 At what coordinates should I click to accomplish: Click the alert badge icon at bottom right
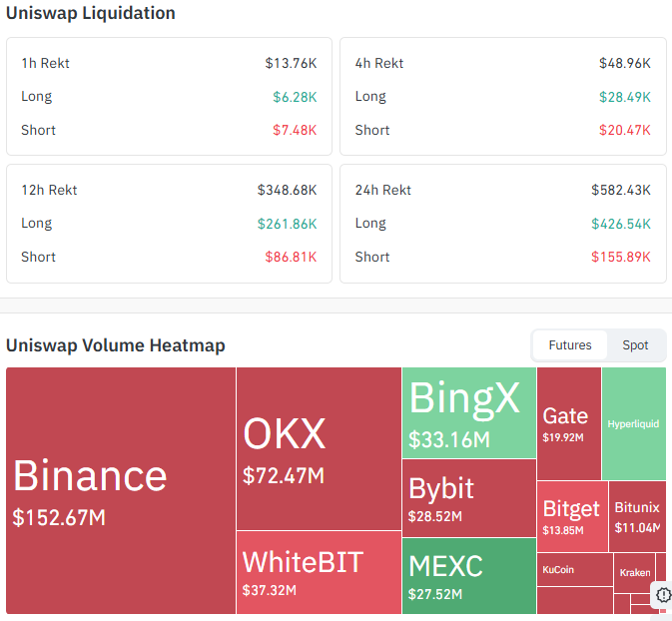tap(663, 595)
